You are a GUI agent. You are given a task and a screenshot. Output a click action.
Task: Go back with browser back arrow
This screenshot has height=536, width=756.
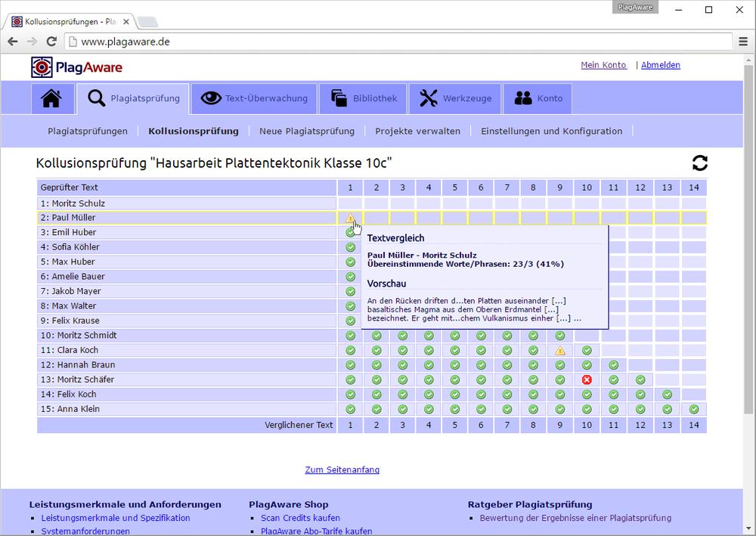pyautogui.click(x=13, y=42)
